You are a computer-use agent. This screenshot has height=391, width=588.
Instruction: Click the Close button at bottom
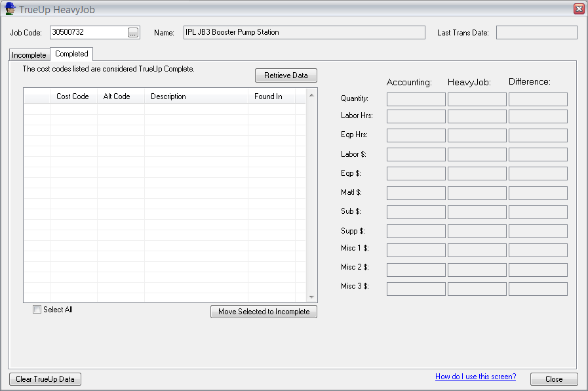click(554, 379)
